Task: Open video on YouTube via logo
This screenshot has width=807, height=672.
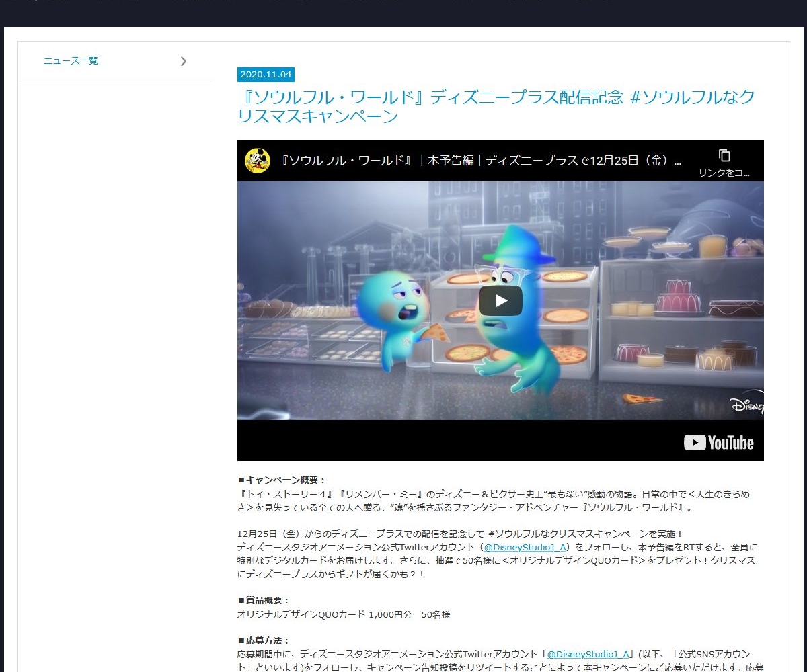Action: [x=718, y=442]
